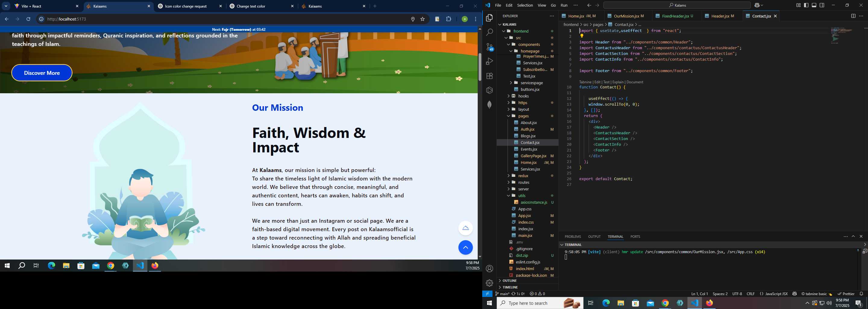Bookmark this page with the star icon
The width and height of the screenshot is (868, 309).
(x=422, y=19)
